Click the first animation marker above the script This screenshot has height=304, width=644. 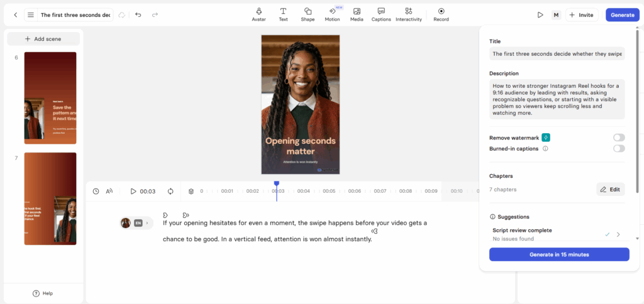[x=165, y=215]
